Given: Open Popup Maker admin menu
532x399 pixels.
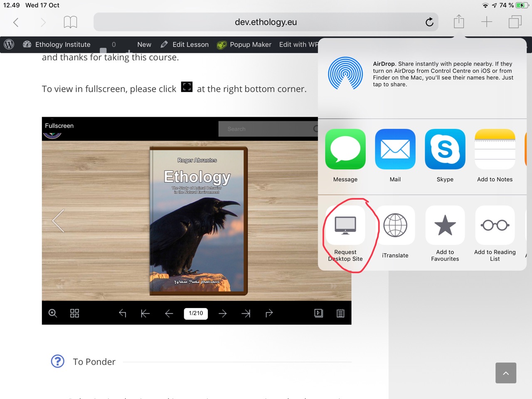Looking at the screenshot, I should click(x=244, y=44).
